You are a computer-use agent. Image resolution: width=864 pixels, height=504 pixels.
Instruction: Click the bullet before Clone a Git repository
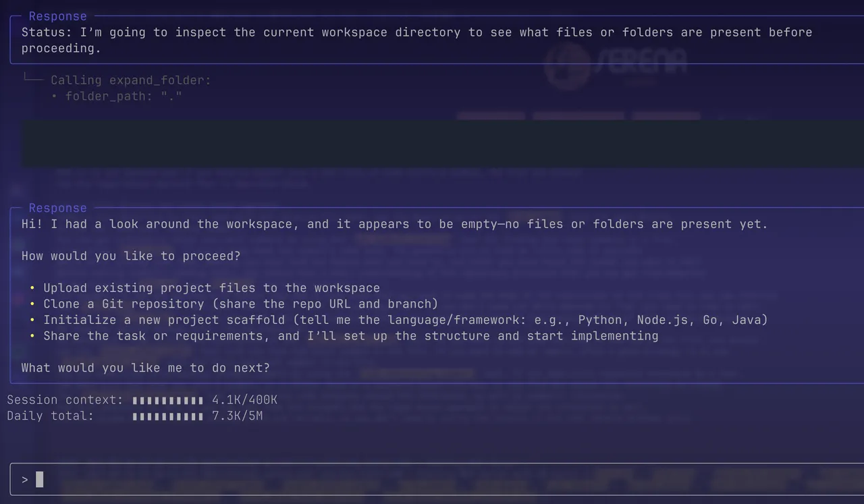point(32,304)
